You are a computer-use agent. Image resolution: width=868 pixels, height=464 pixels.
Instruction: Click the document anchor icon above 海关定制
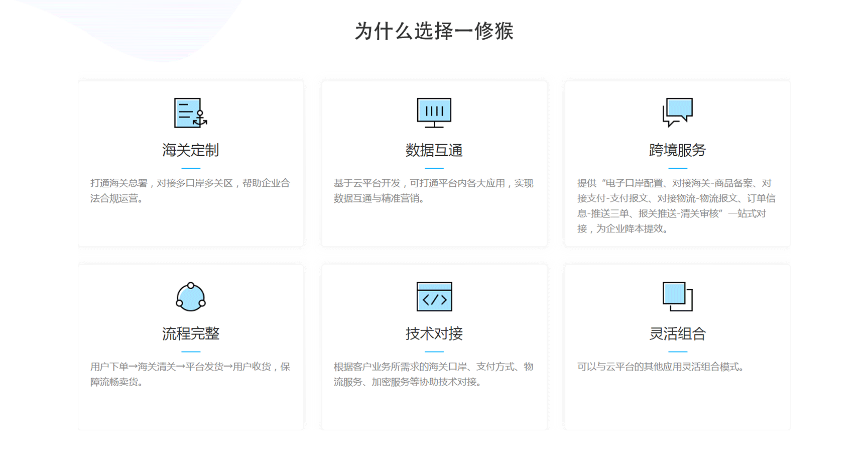click(188, 113)
